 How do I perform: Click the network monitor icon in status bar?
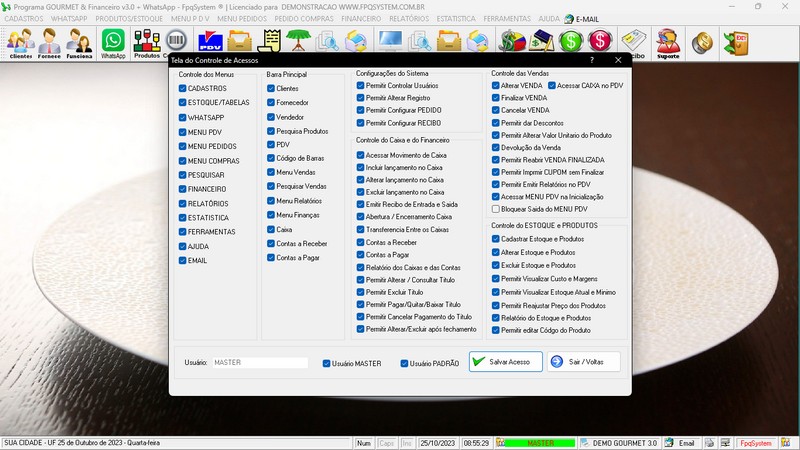pos(725,443)
